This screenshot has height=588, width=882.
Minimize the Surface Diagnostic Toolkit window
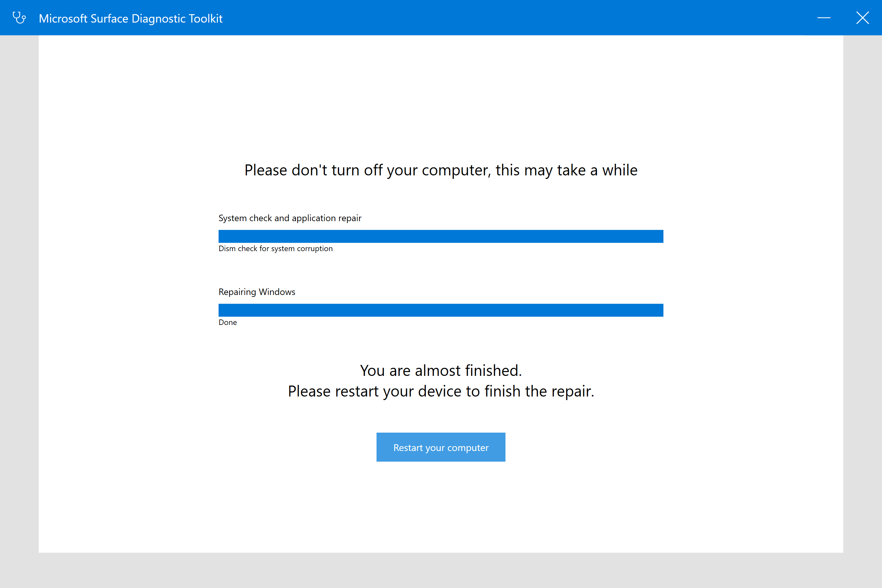coord(824,18)
